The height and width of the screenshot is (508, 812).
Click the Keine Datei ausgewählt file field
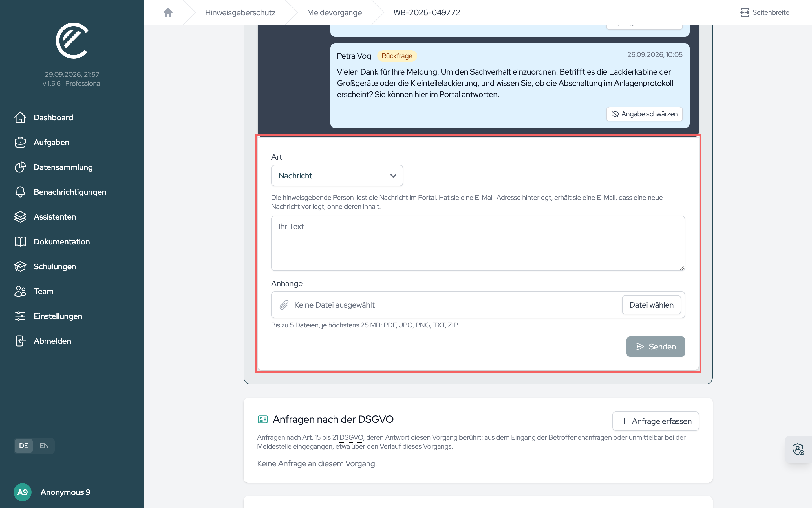click(478, 305)
